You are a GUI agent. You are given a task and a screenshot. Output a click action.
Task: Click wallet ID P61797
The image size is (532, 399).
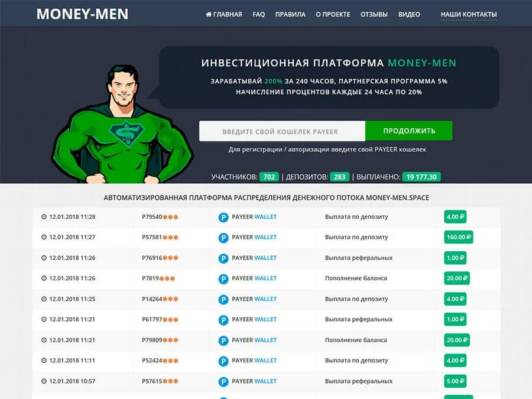pyautogui.click(x=160, y=319)
